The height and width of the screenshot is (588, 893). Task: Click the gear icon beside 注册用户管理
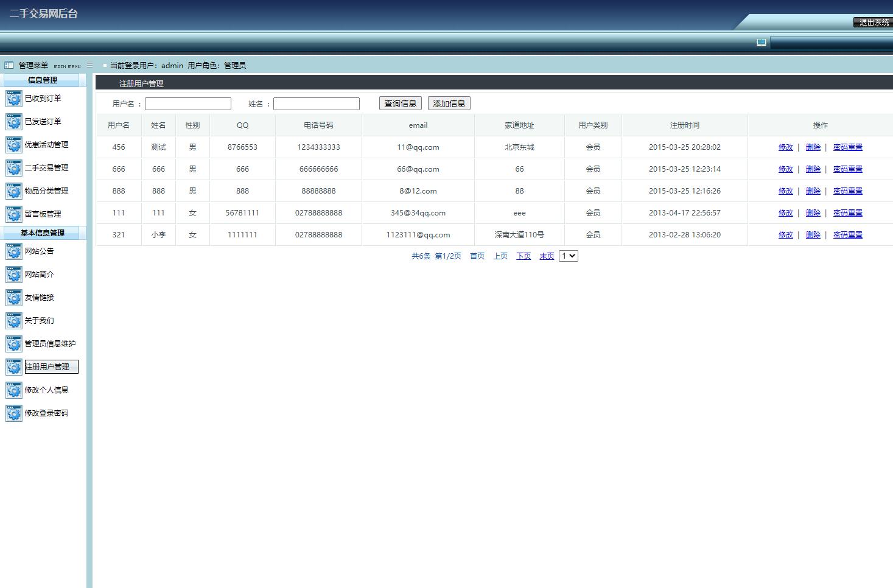pyautogui.click(x=13, y=367)
